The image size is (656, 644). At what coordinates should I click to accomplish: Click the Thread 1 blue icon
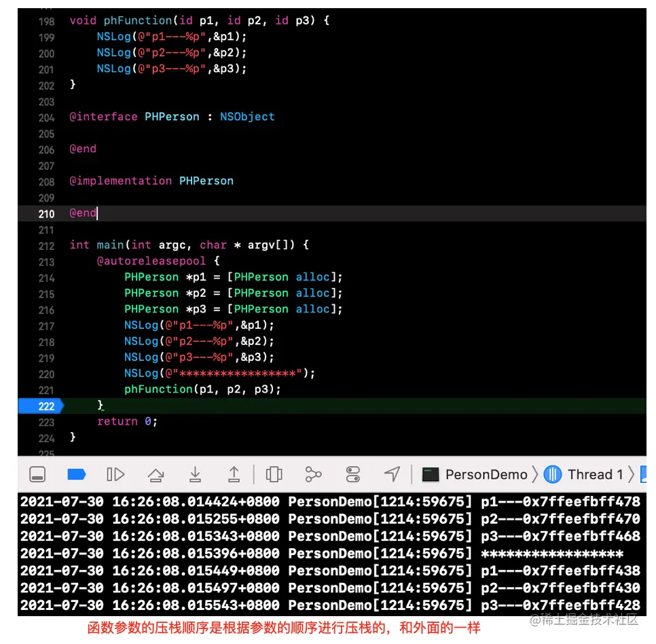click(552, 475)
